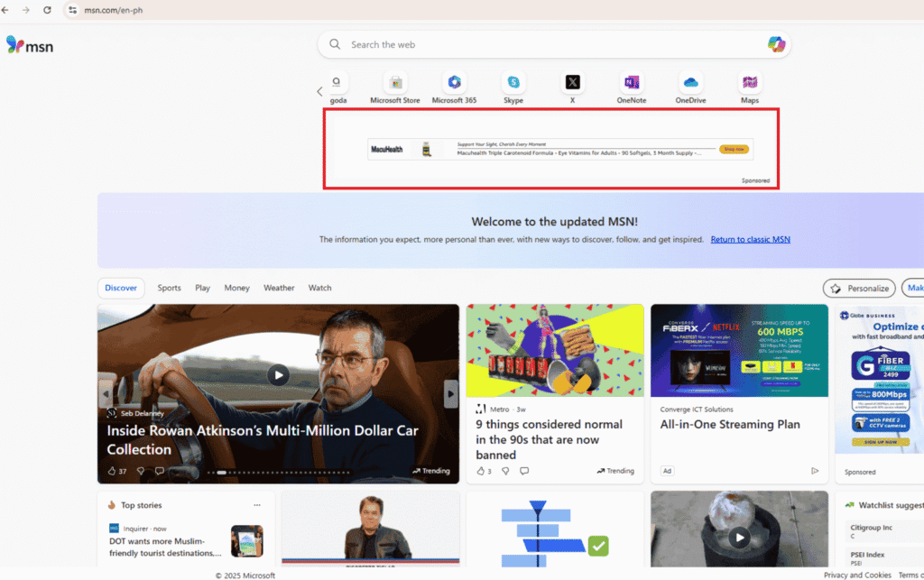Open Microsoft 365 from the shortcuts
This screenshot has height=580, width=924.
[454, 82]
